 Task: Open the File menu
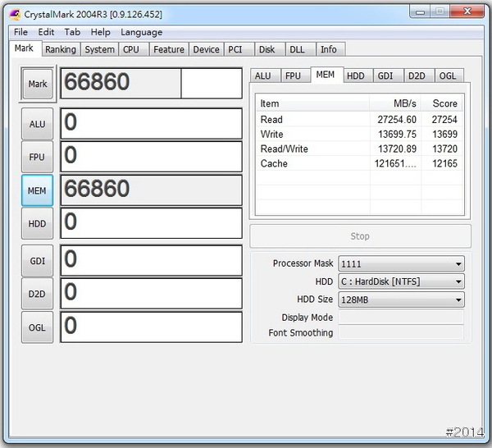(x=20, y=32)
